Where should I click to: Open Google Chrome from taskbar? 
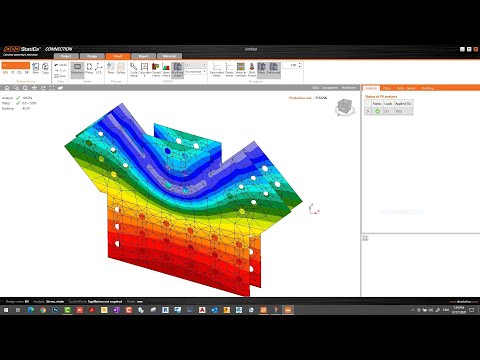[43, 310]
